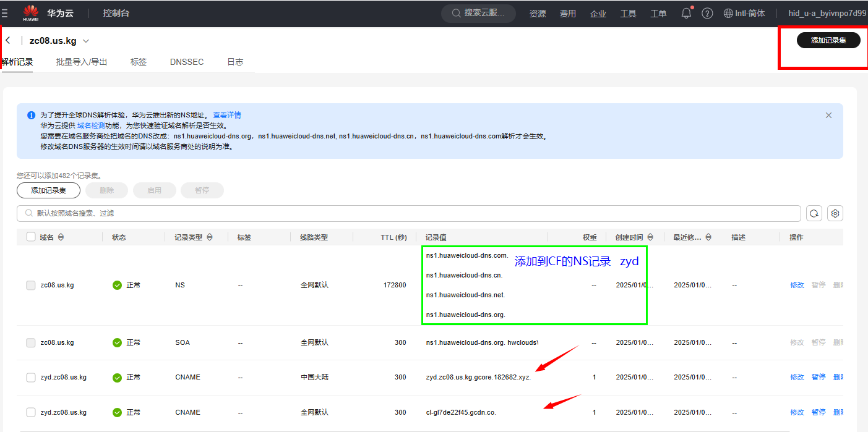868x432 pixels.
Task: Open 查看详情 link in banner
Action: [227, 115]
